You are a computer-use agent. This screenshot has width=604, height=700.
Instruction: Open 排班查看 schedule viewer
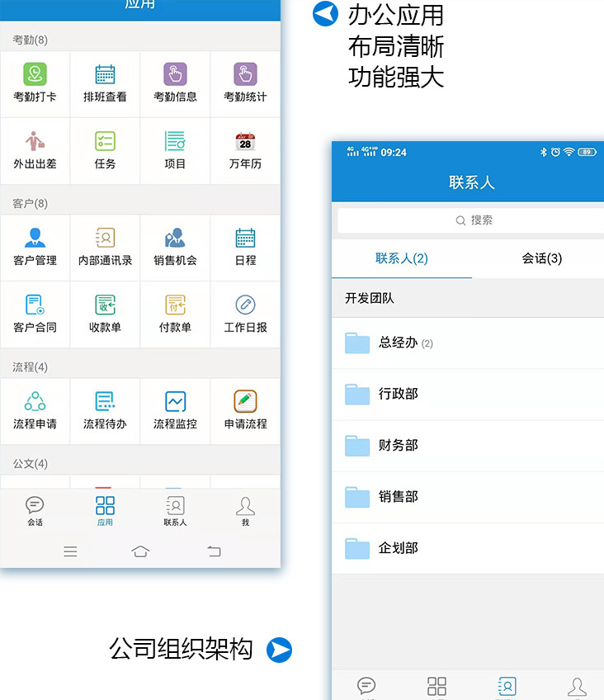[105, 84]
